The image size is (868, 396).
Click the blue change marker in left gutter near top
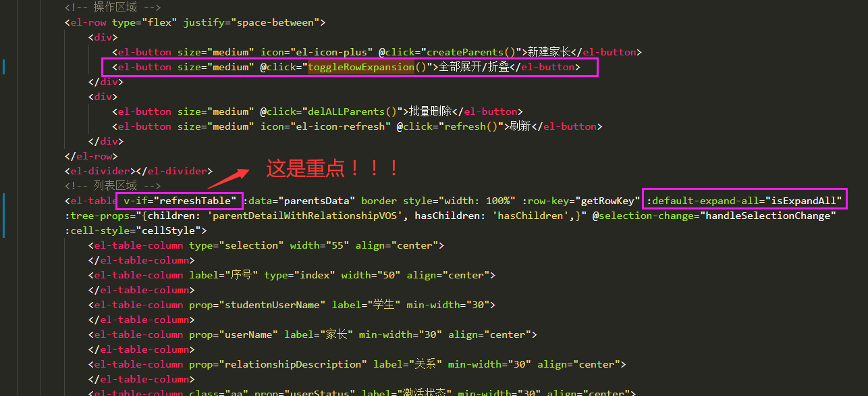pyautogui.click(x=3, y=66)
